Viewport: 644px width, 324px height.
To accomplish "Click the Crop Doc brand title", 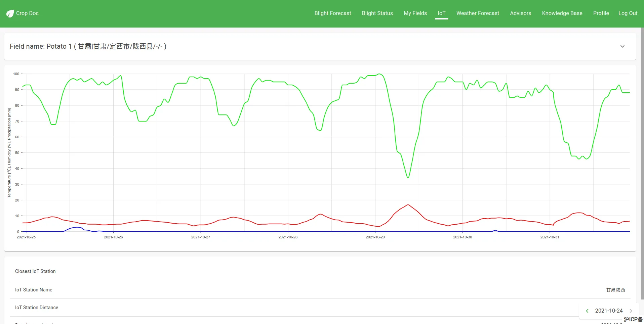I will pos(27,13).
